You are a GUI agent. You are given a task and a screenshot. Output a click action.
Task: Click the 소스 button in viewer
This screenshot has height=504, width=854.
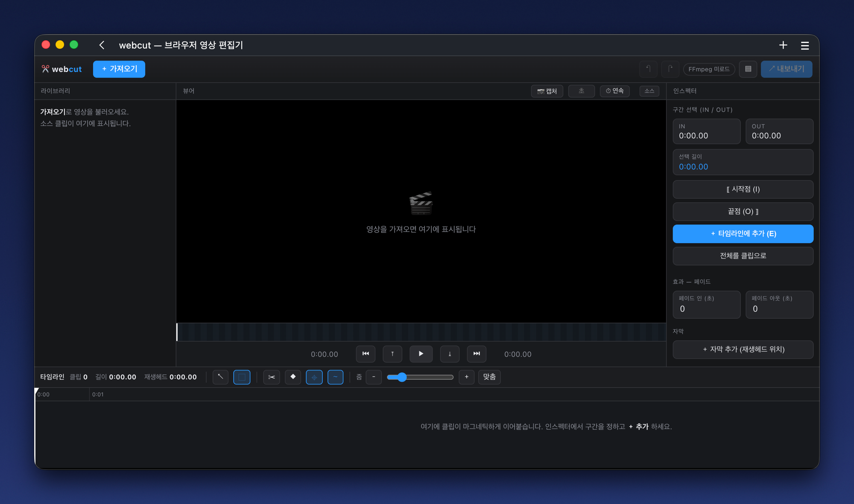pos(649,91)
